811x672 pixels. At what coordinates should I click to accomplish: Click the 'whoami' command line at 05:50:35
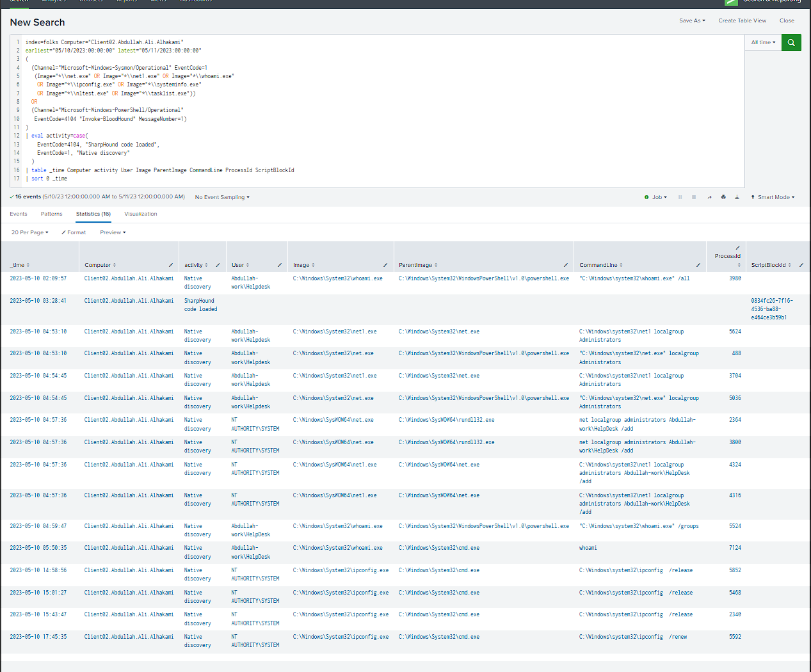(588, 548)
